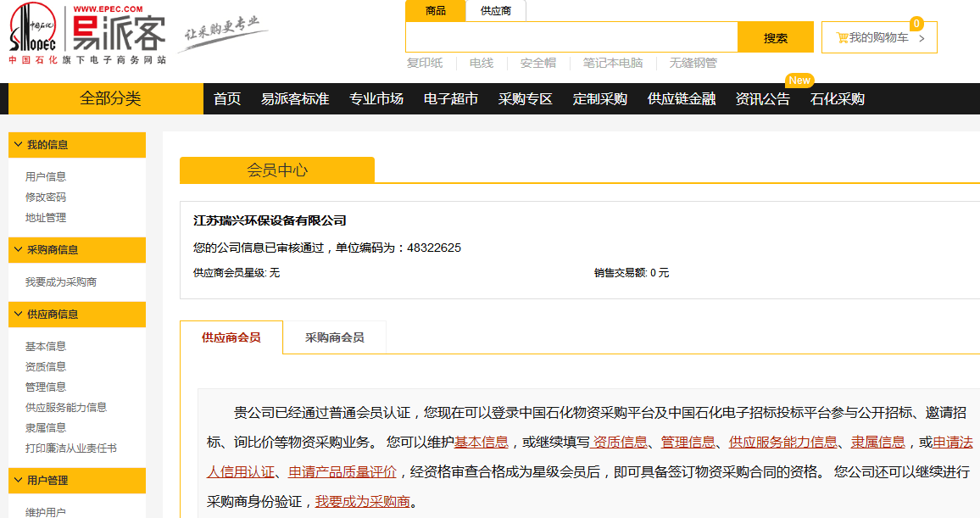This screenshot has height=518, width=980.
Task: Collapse the 用户管理 sidebar section
Action: pyautogui.click(x=18, y=481)
